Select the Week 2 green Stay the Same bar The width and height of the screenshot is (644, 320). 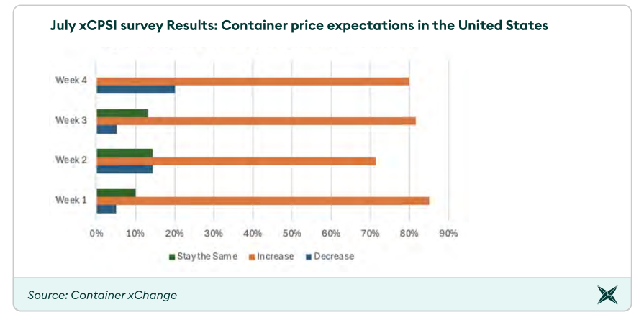pos(124,152)
